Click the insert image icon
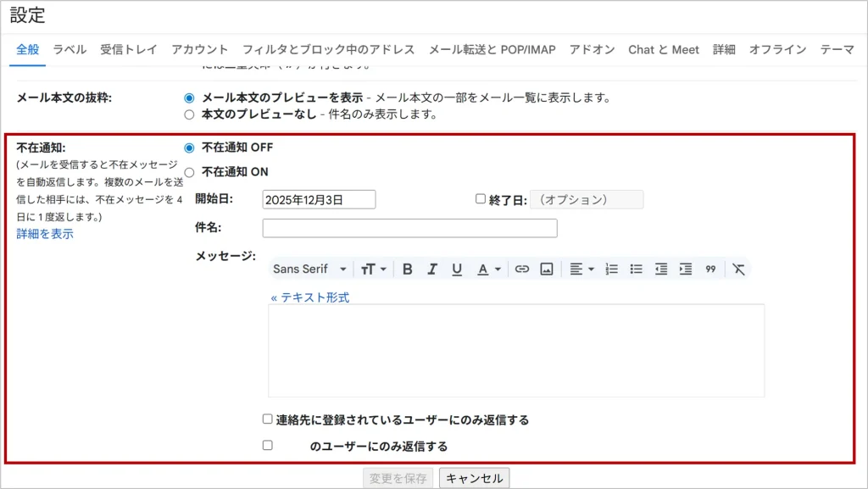Screen dimensions: 868x489 (x=547, y=269)
